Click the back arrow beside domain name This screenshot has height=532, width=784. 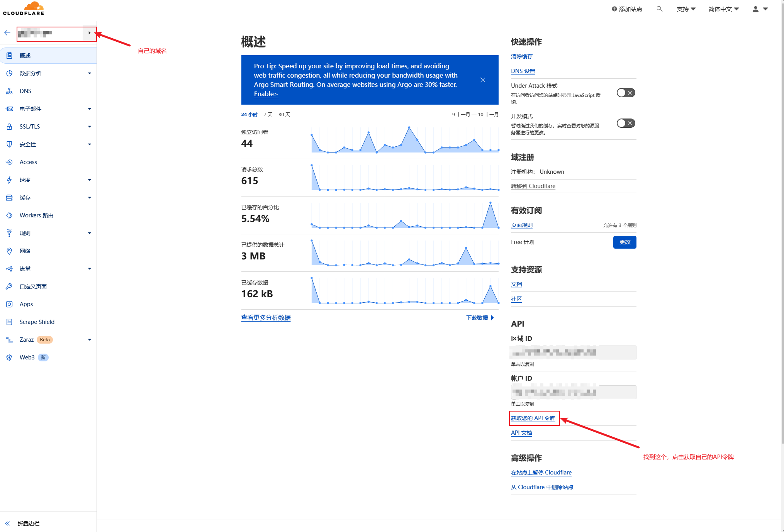[7, 33]
